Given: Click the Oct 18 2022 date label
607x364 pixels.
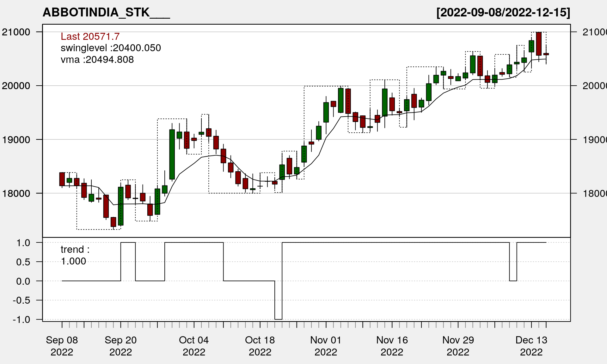Looking at the screenshot, I should [x=260, y=346].
